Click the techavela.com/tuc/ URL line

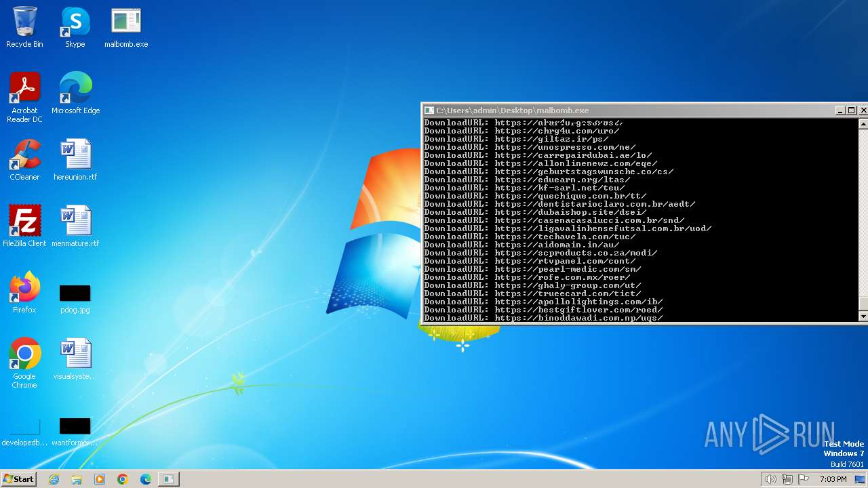point(530,237)
